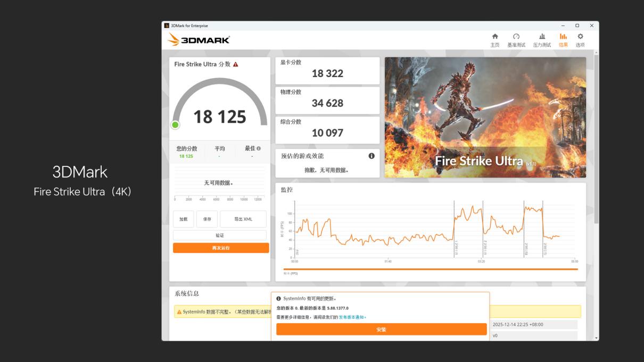The height and width of the screenshot is (362, 644).
Task: Click the info icon in SystemInfo update popup
Action: click(278, 299)
